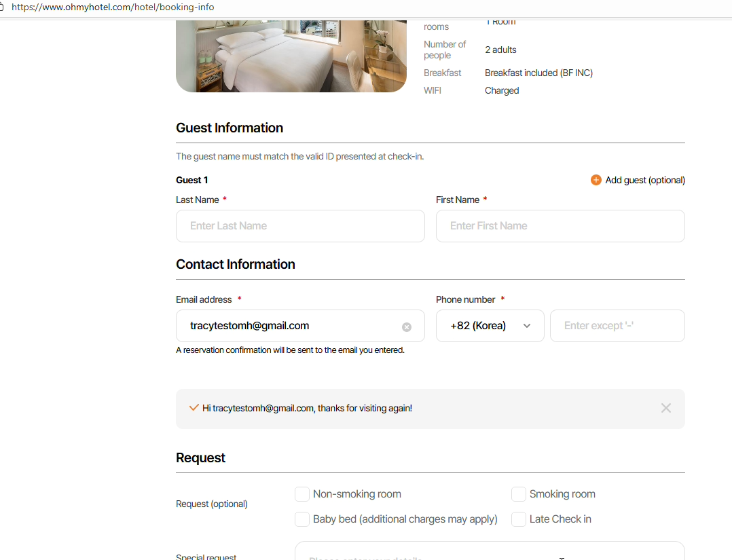Click the "Breakfast included (BF INC)" text

[538, 73]
